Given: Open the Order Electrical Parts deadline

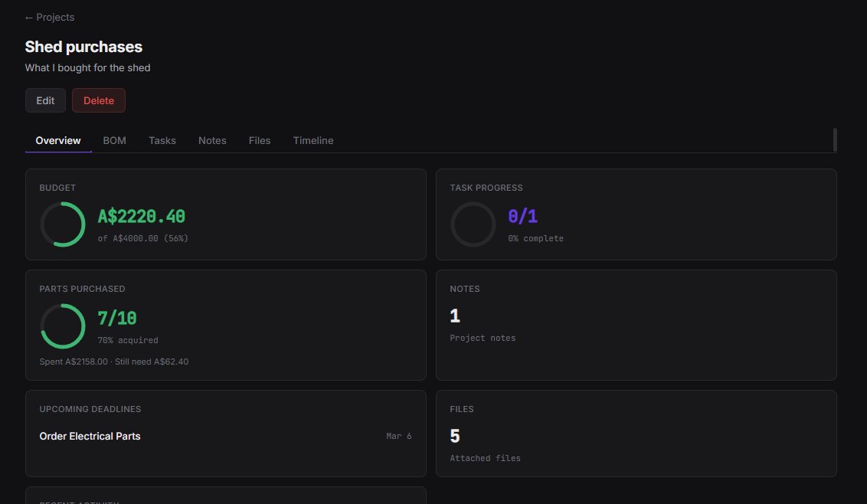Looking at the screenshot, I should pyautogui.click(x=90, y=436).
